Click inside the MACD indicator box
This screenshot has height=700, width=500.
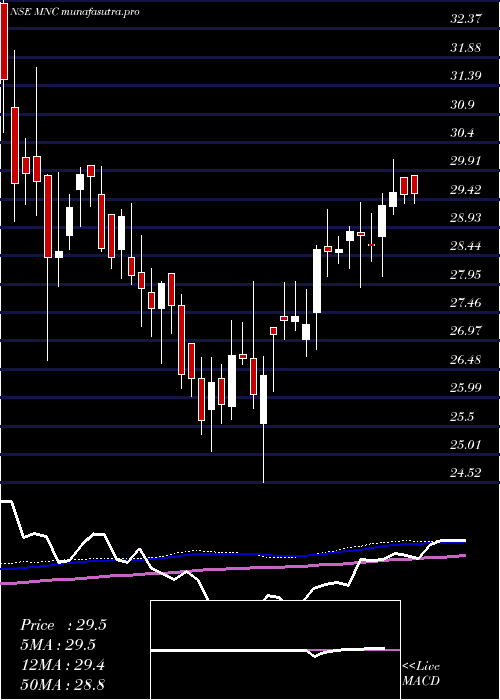[275, 650]
